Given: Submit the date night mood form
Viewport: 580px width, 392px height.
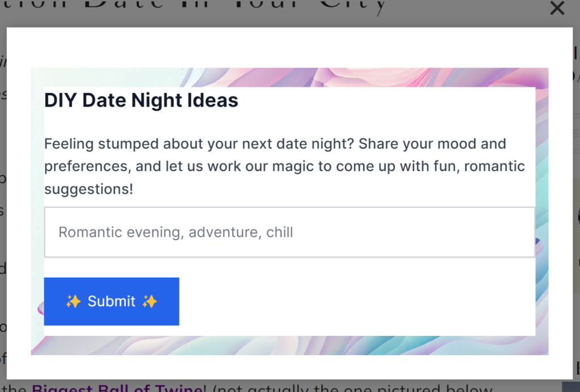Looking at the screenshot, I should [x=112, y=301].
